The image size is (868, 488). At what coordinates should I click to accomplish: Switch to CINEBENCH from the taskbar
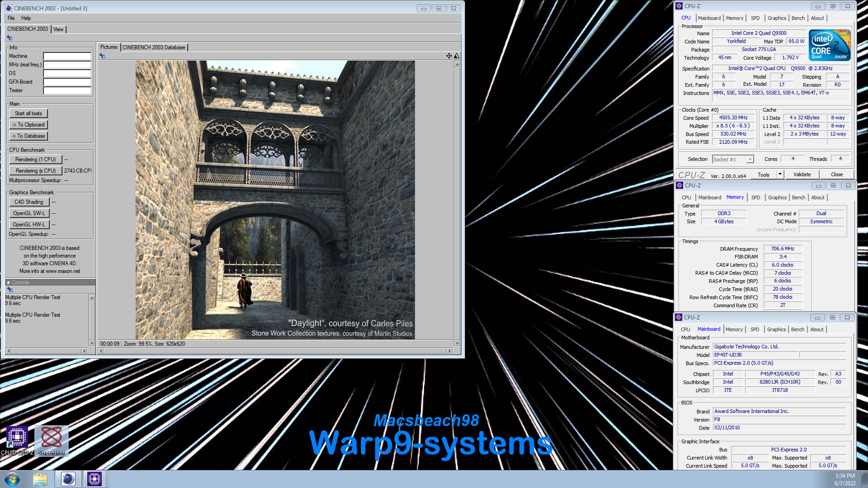68,479
